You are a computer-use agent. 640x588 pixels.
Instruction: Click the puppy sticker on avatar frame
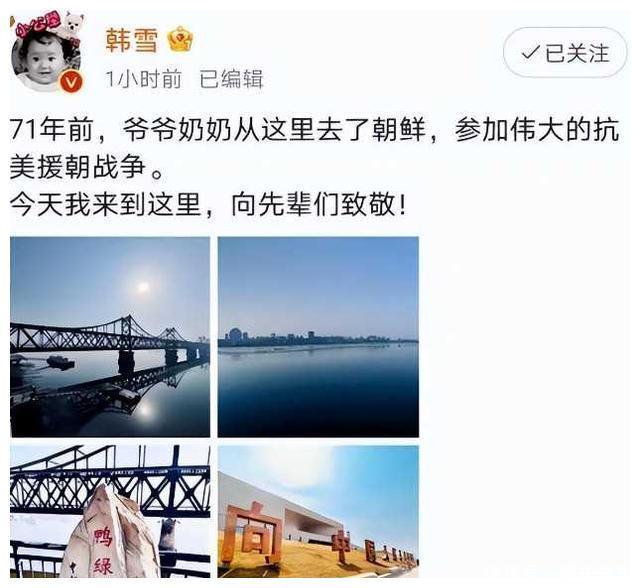71,24
